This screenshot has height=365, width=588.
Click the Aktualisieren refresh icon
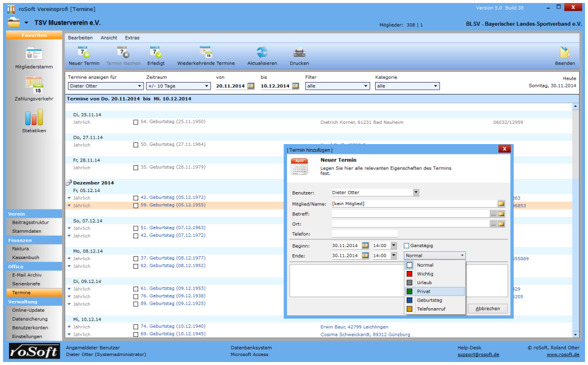click(x=262, y=53)
